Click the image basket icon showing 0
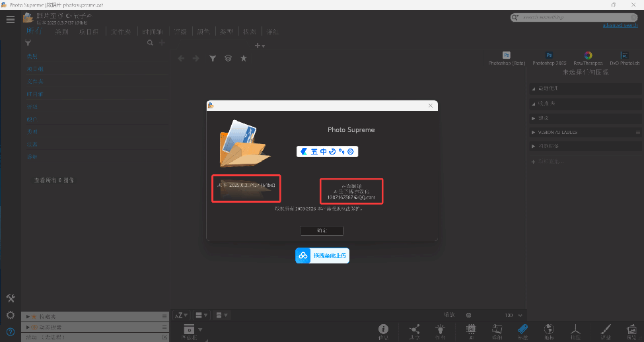Viewport: 644px width, 342px height. 189,329
